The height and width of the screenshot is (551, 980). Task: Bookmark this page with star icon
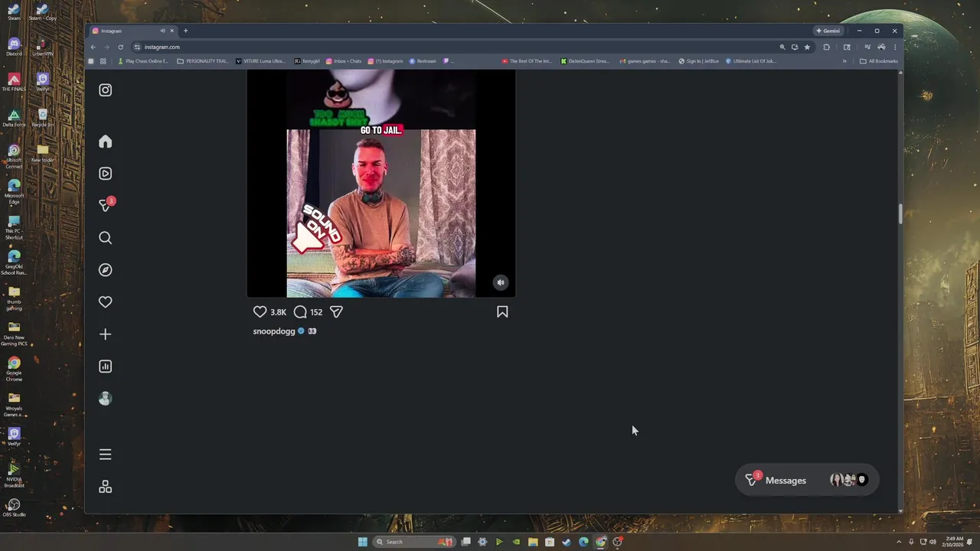pos(807,47)
